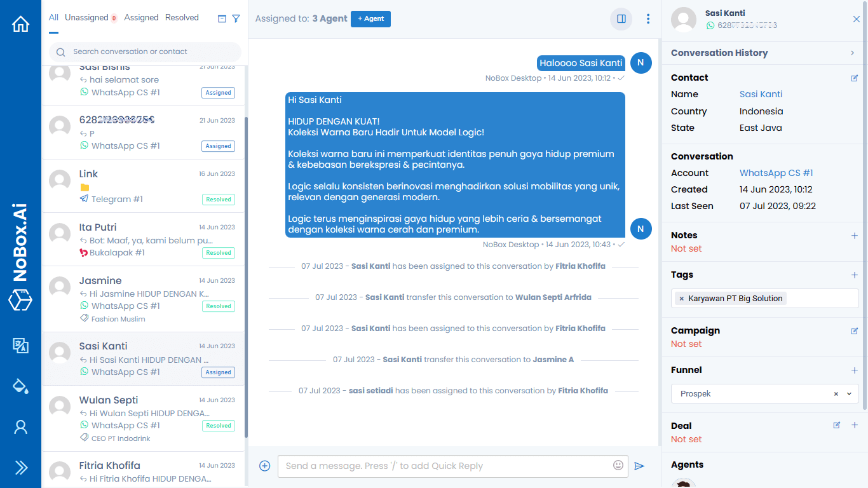Expand the sidebar with double-chevron icon
868x488 pixels.
20,467
